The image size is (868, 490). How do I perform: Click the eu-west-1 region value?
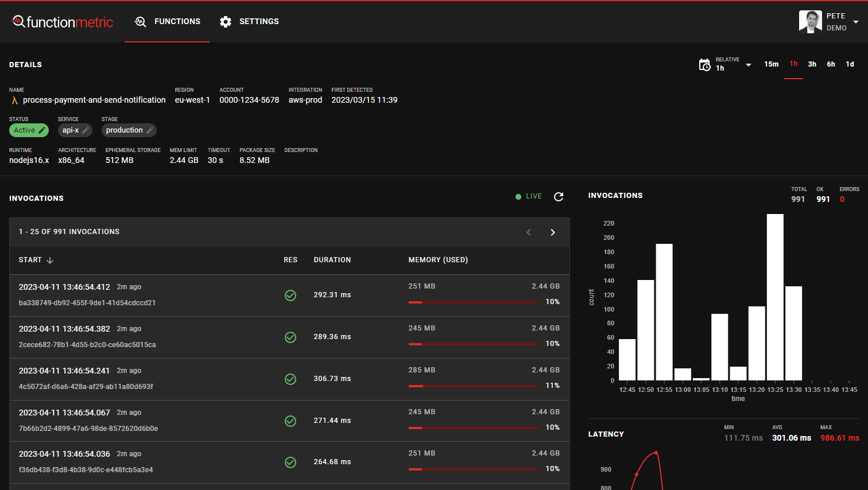point(192,100)
